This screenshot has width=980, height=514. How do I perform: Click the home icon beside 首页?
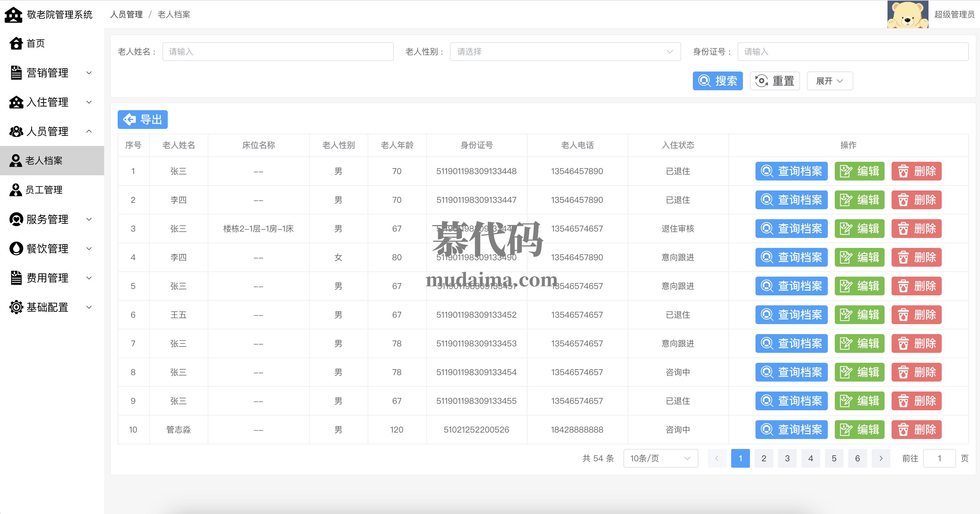point(16,43)
